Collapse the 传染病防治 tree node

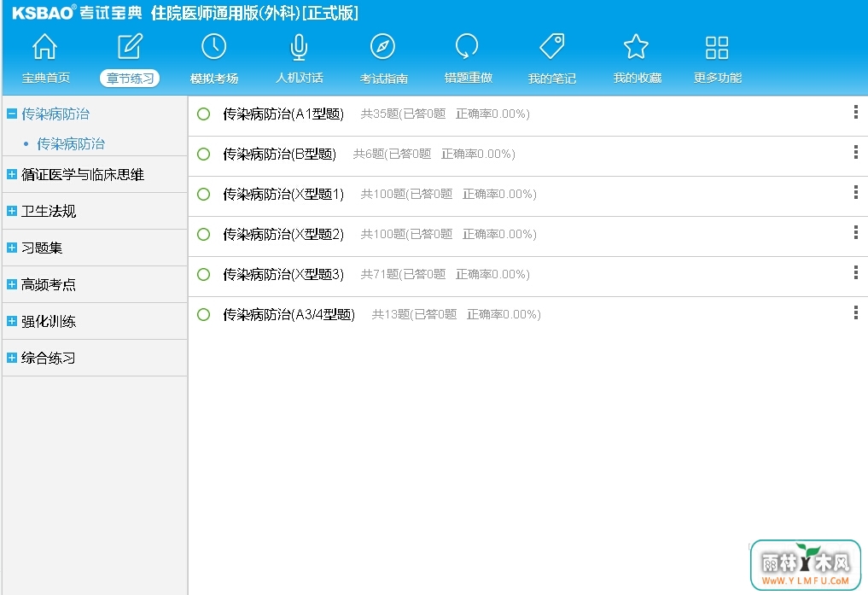[12, 114]
